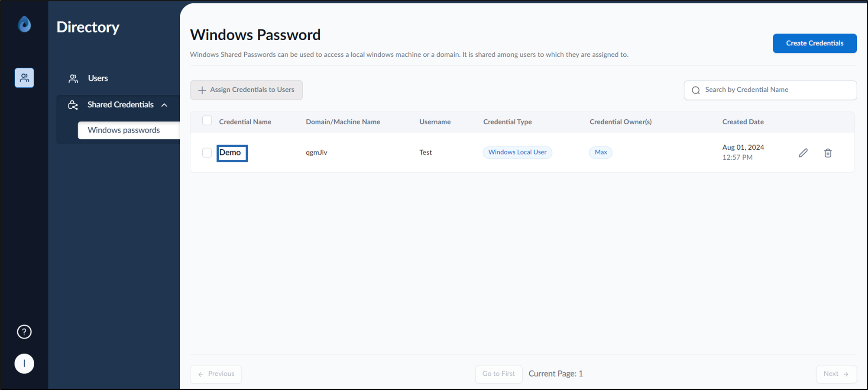The height and width of the screenshot is (390, 868).
Task: Click the Aug 01, 2024 created date
Action: click(743, 147)
